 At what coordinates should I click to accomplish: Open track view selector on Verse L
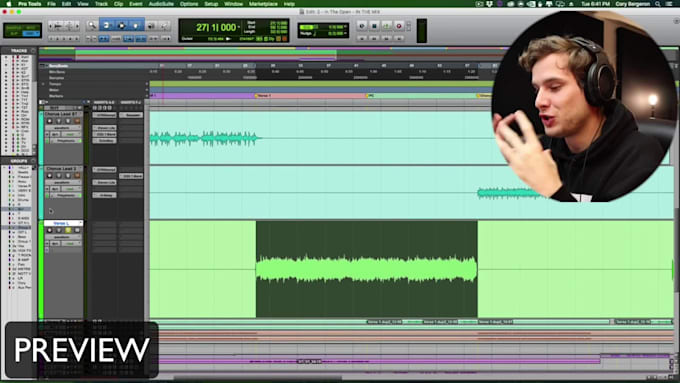point(63,237)
